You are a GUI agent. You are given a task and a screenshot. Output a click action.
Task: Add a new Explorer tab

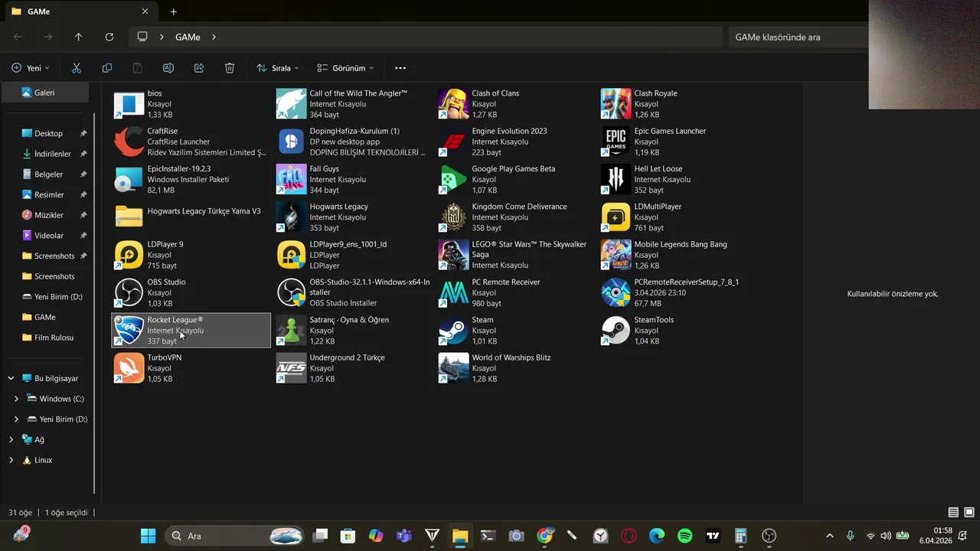[x=173, y=12]
